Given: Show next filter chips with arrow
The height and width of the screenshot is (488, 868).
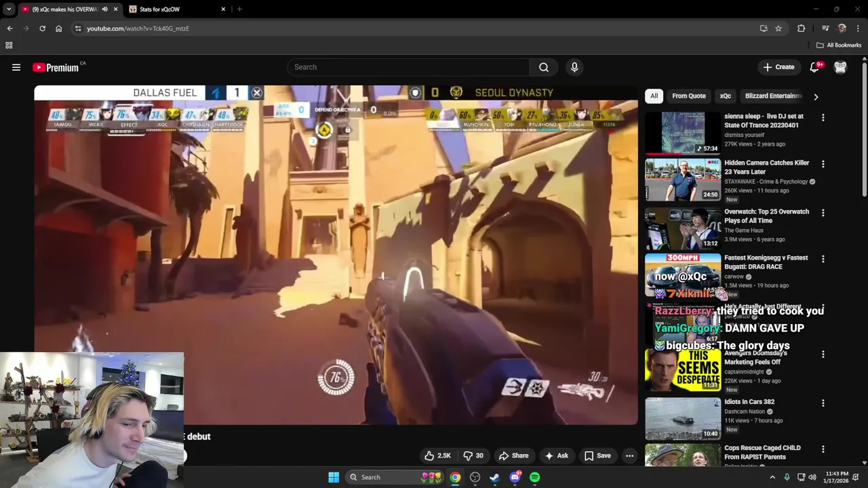Looking at the screenshot, I should click(x=816, y=96).
